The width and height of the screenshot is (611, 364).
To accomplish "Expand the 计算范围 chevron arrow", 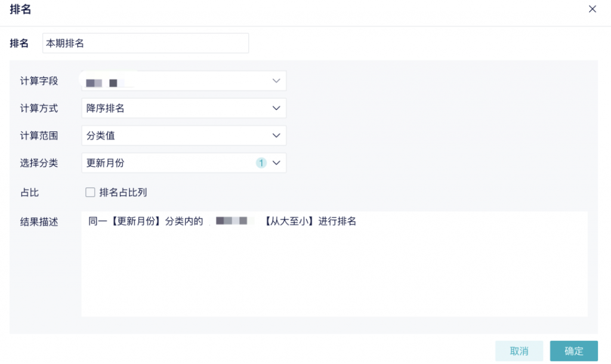I will pos(276,135).
